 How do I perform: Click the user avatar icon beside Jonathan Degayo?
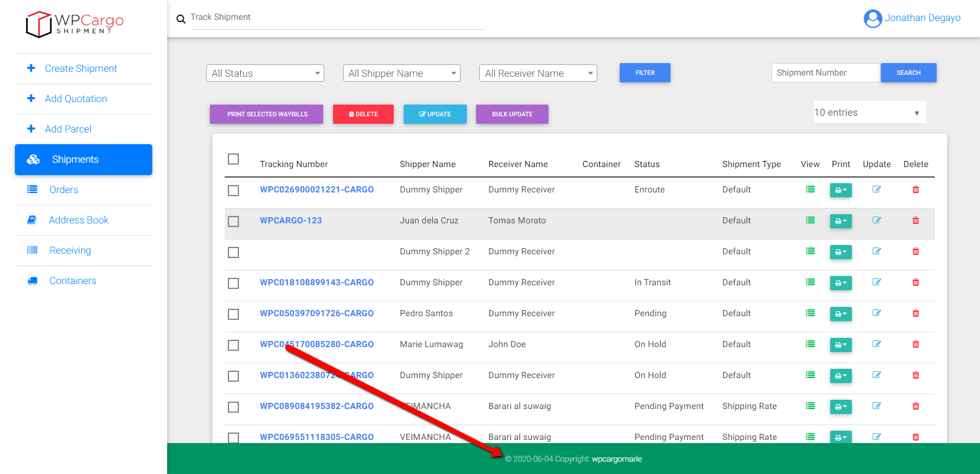(872, 19)
